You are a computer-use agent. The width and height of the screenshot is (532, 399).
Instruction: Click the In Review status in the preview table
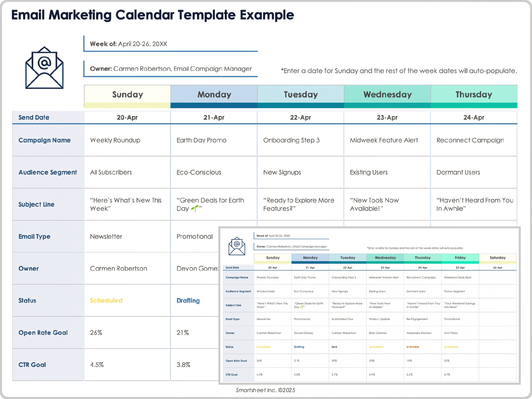coord(413,347)
